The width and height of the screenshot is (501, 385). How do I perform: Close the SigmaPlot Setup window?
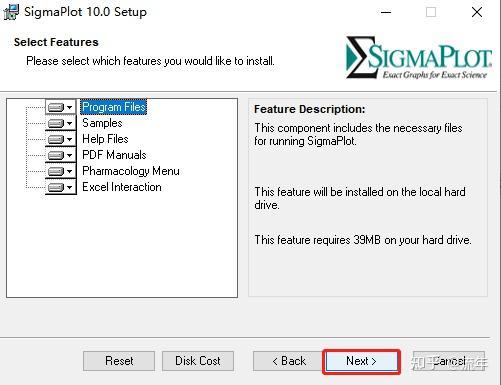point(477,12)
